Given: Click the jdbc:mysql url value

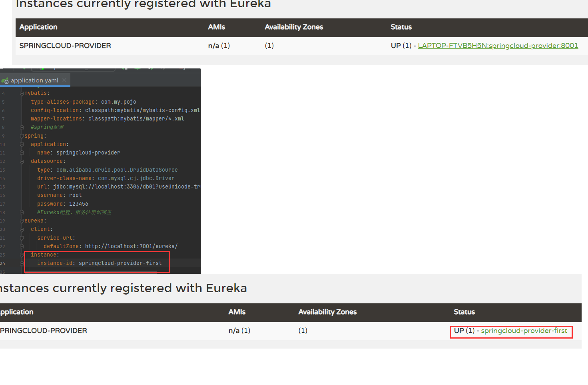Looking at the screenshot, I should tap(127, 187).
